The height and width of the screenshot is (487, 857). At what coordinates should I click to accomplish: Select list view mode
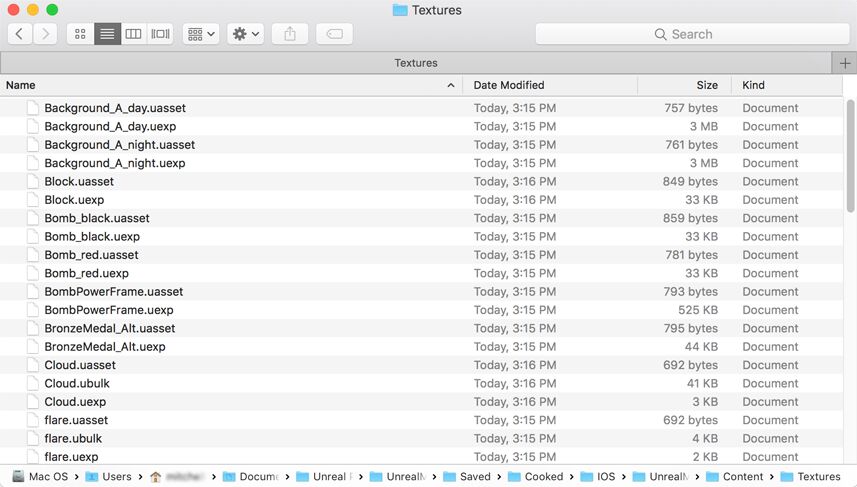(x=107, y=34)
